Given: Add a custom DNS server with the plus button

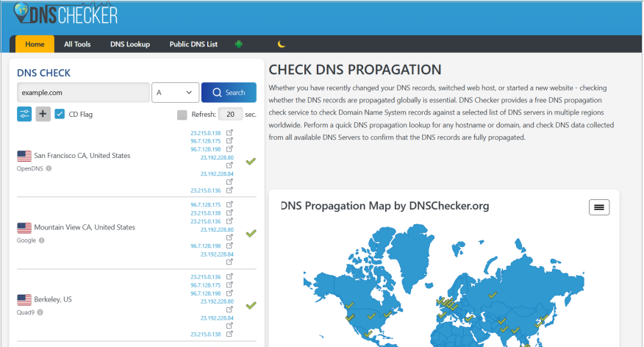Looking at the screenshot, I should point(43,114).
